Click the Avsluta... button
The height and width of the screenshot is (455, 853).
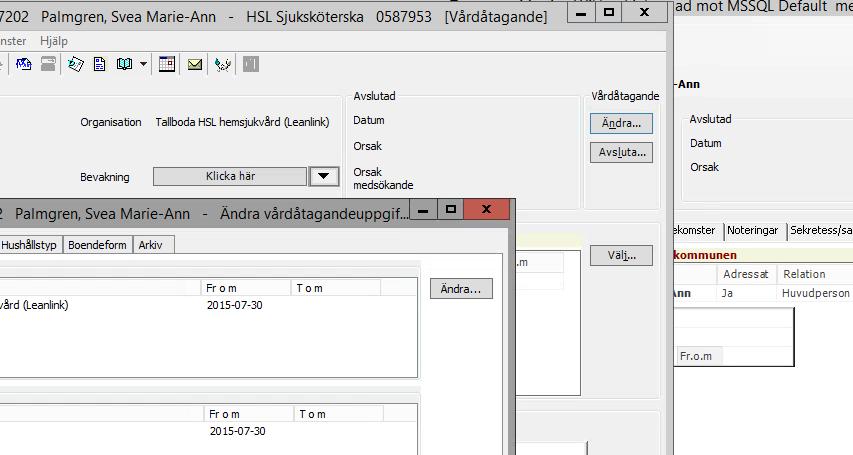point(621,152)
